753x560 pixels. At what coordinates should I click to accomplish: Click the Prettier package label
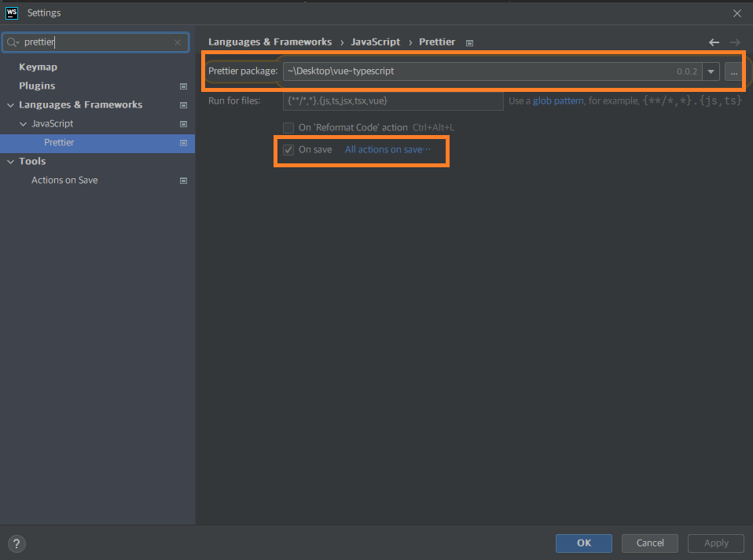pyautogui.click(x=243, y=71)
